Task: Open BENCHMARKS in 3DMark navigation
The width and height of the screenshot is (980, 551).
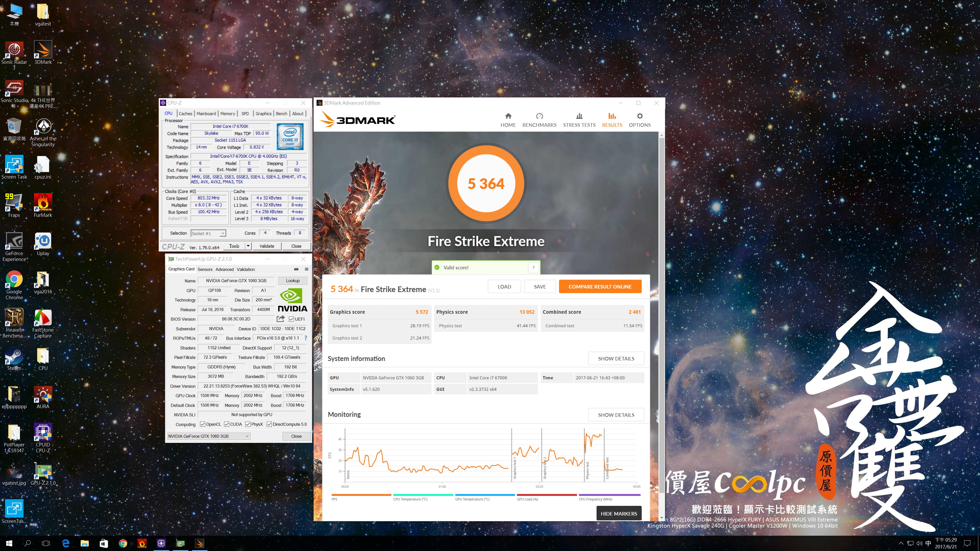Action: [539, 120]
